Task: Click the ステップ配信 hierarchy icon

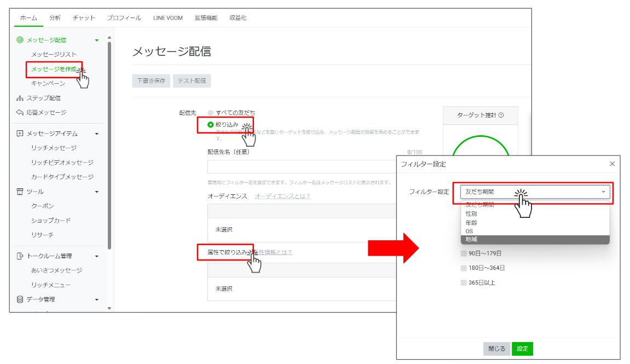Action: [x=20, y=97]
